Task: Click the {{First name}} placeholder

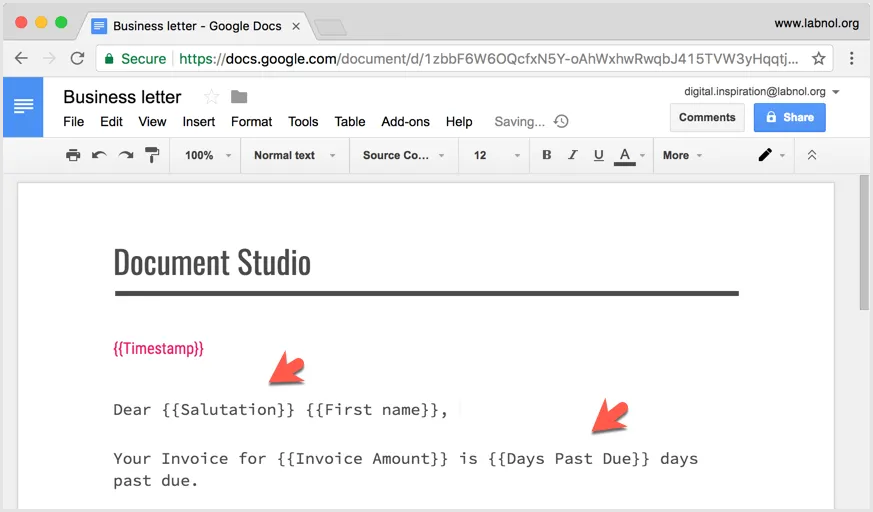Action: 373,410
